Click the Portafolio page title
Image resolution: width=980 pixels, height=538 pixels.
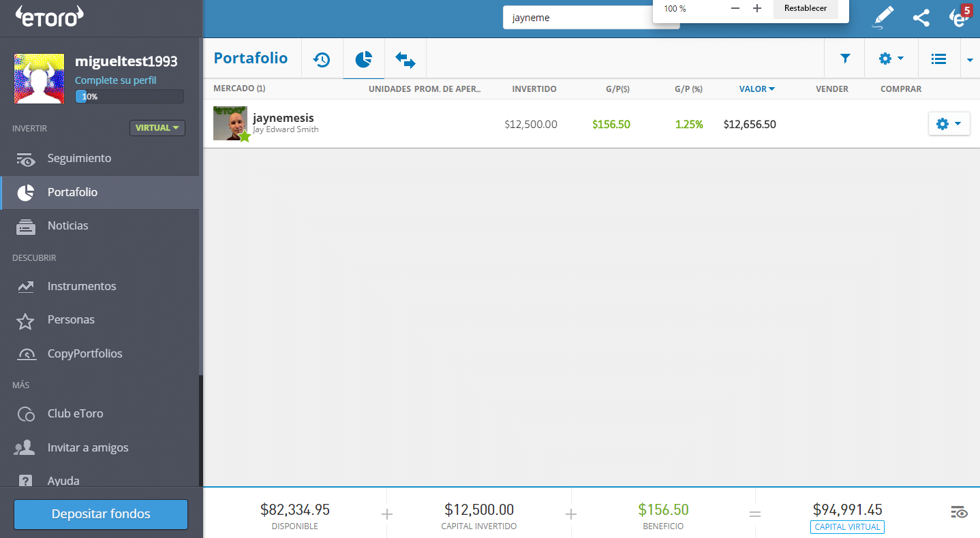point(251,59)
